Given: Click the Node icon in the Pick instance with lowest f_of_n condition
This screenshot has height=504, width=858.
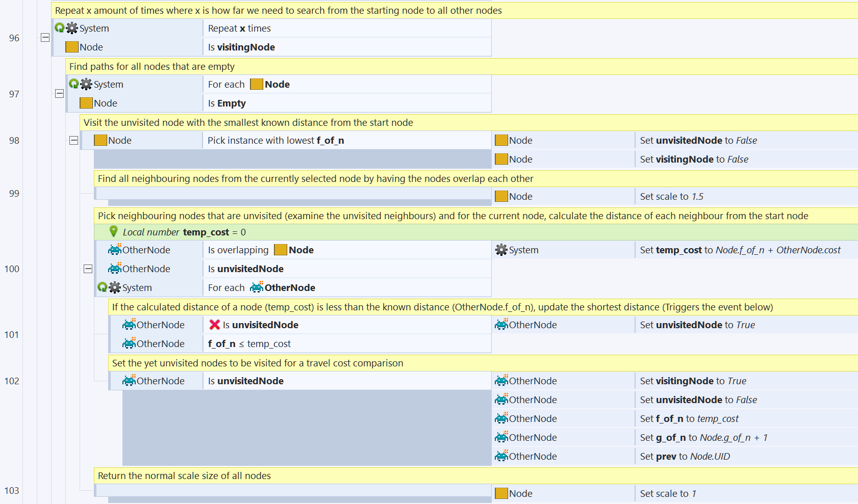Looking at the screenshot, I should point(100,141).
